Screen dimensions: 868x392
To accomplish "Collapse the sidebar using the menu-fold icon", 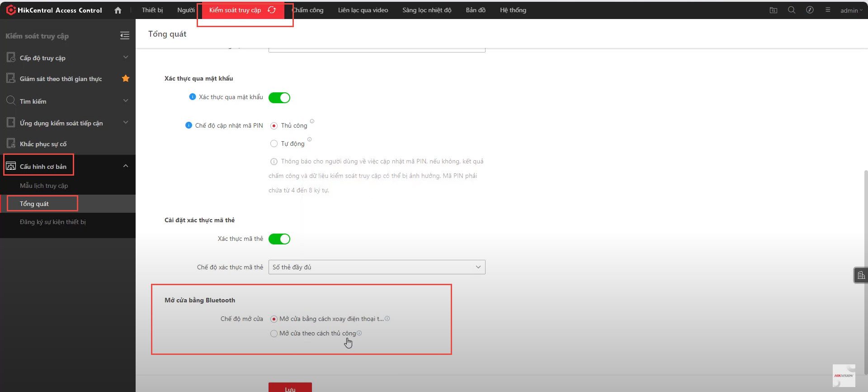I will pyautogui.click(x=125, y=36).
